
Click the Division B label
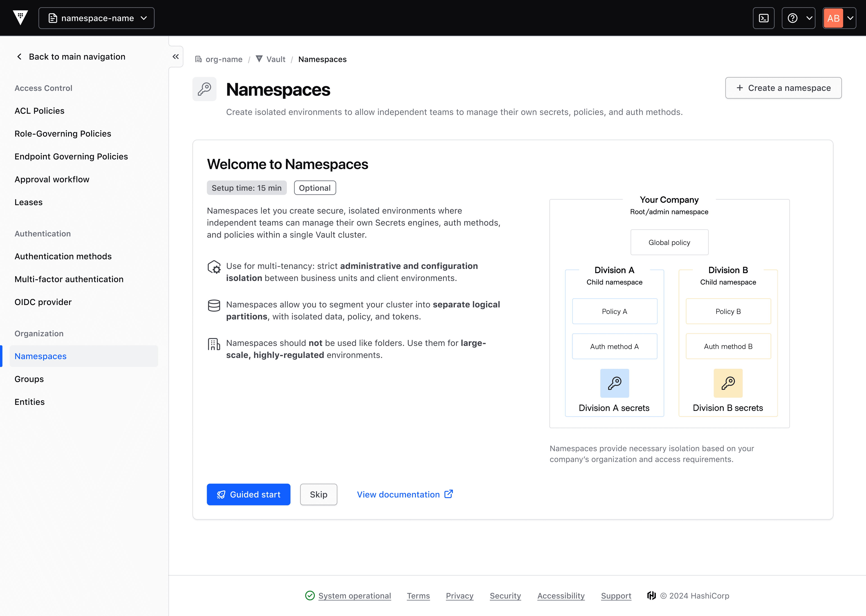click(x=728, y=270)
